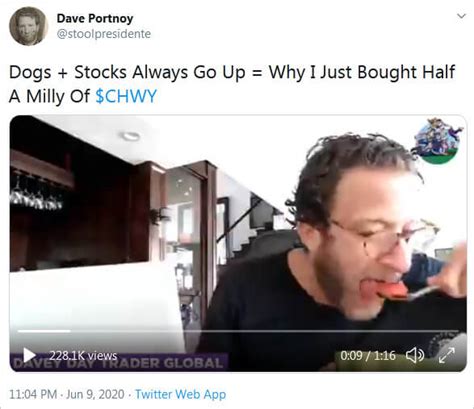Viewport: 474px width, 409px height.
Task: Play the video using the play icon
Action: click(x=29, y=355)
